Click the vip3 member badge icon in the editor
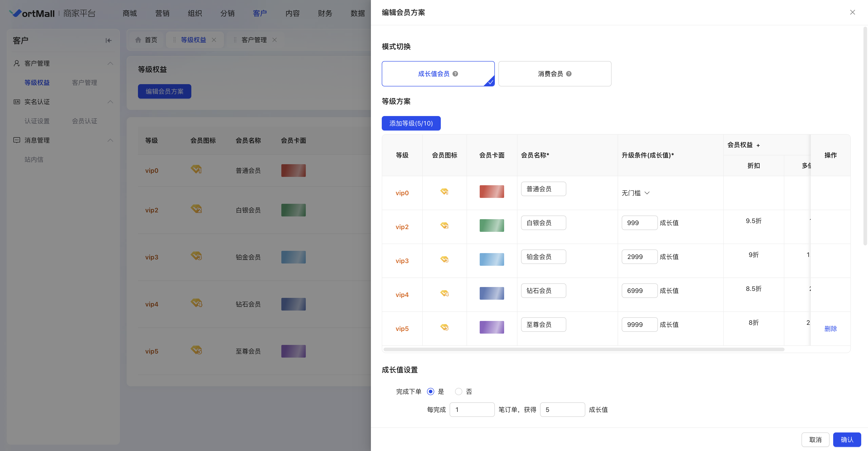The image size is (868, 451). pos(444,260)
